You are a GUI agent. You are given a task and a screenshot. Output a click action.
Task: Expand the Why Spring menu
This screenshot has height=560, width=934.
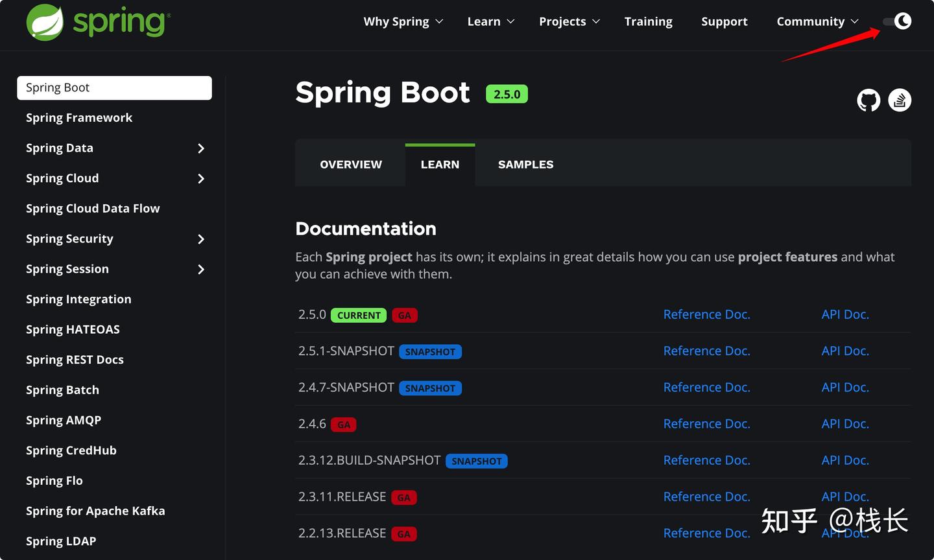(403, 21)
